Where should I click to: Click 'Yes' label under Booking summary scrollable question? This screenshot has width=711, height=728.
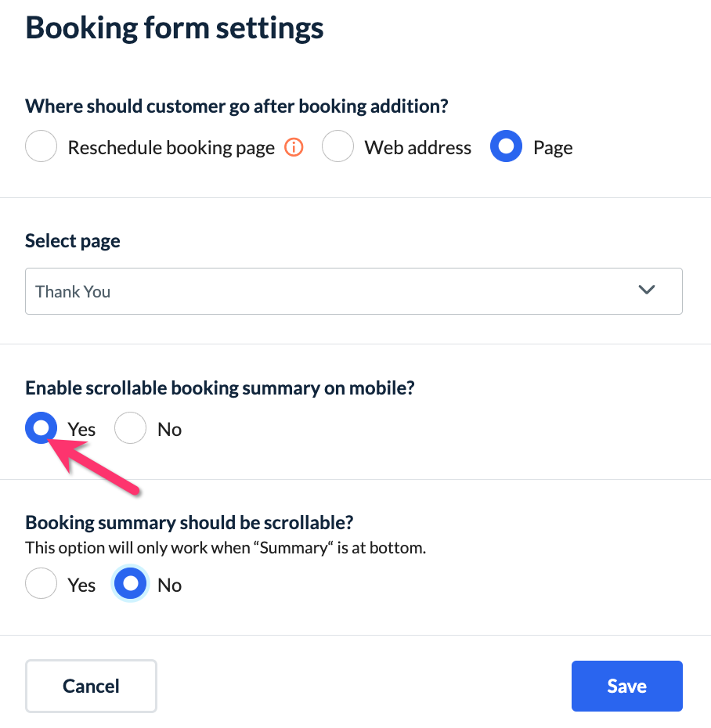pyautogui.click(x=81, y=586)
